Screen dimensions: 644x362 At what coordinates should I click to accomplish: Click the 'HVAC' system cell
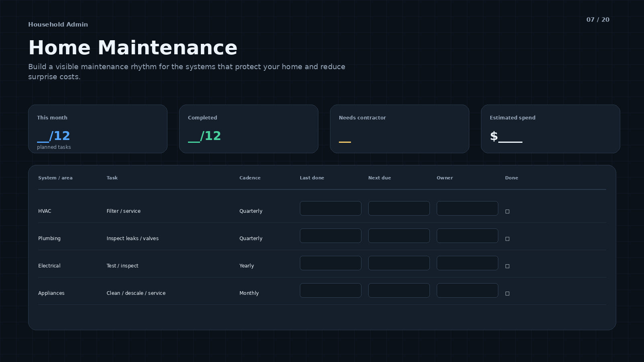pyautogui.click(x=45, y=211)
